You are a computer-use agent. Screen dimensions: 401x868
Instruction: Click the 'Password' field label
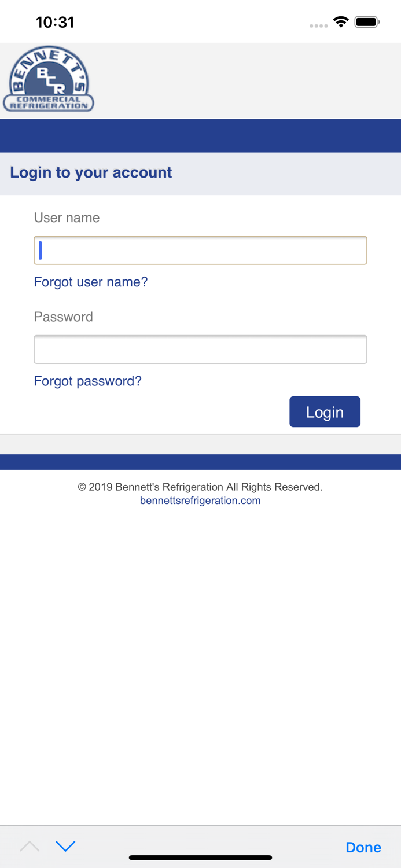(x=63, y=317)
